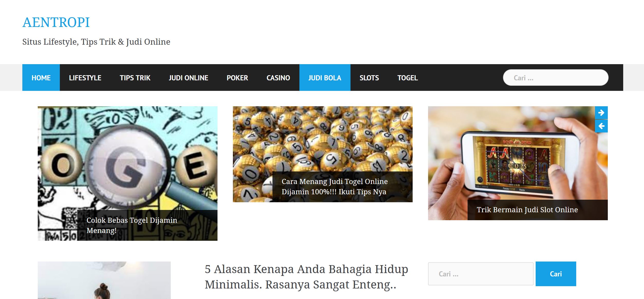Open the 5 Alasan Kenapa Anda Bahagia article
Image resolution: width=644 pixels, height=299 pixels.
click(306, 277)
